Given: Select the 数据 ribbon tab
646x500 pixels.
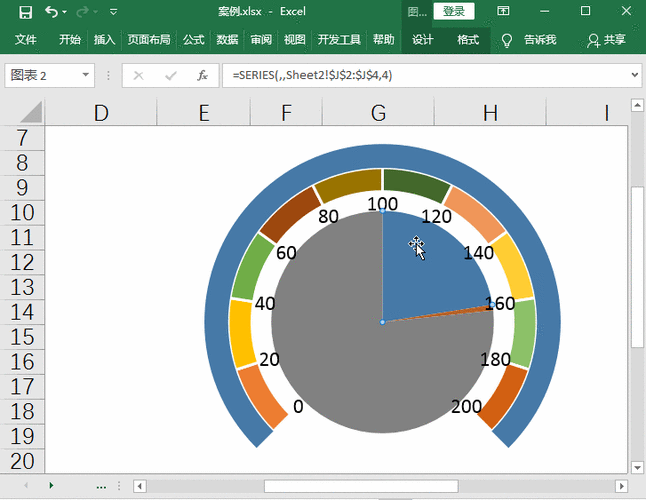Looking at the screenshot, I should point(227,40).
